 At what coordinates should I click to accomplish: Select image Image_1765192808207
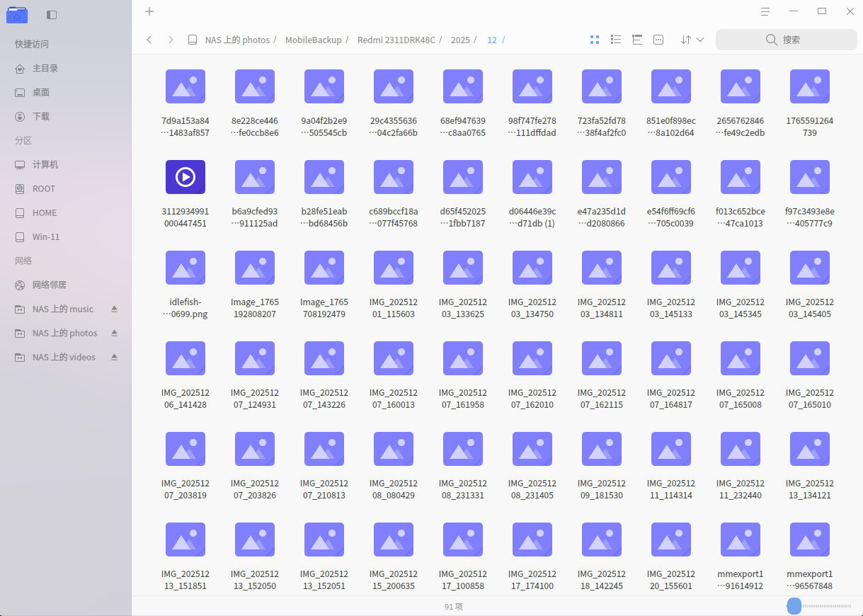[x=255, y=284]
